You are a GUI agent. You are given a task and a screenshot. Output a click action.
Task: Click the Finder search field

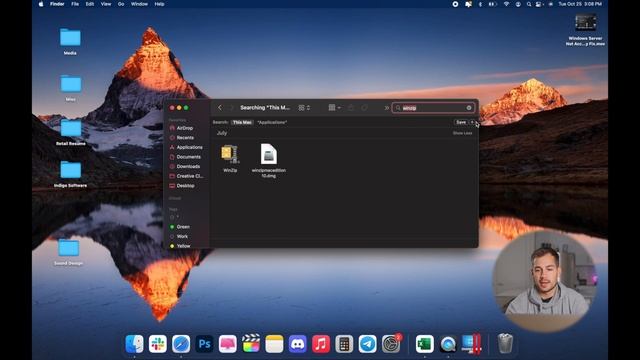[x=433, y=108]
